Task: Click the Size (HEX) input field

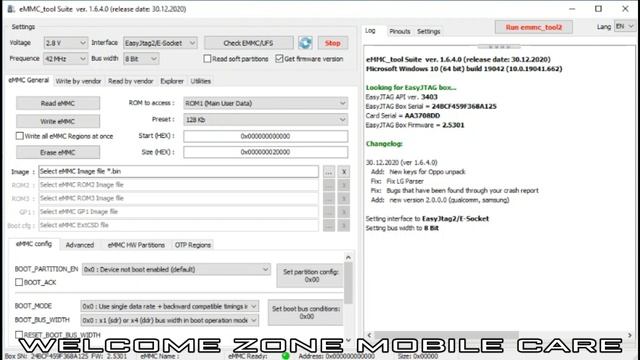Action: (265, 152)
